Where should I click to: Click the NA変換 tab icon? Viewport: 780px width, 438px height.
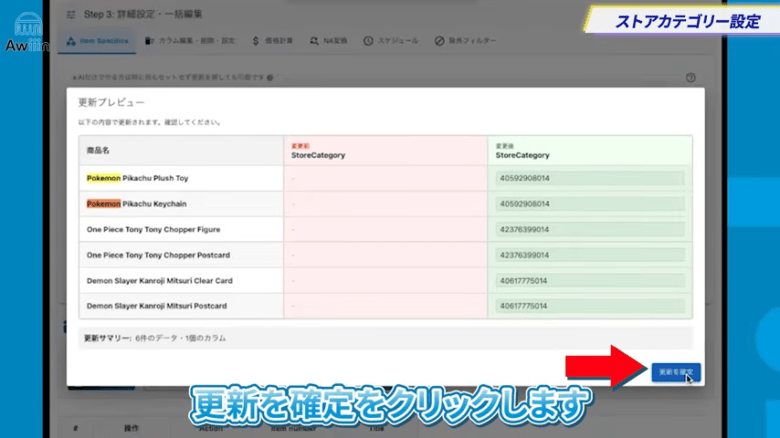point(314,41)
